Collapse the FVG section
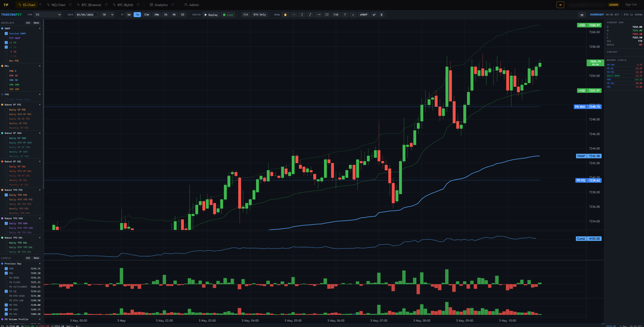The width and height of the screenshot is (644, 327). coord(40,95)
